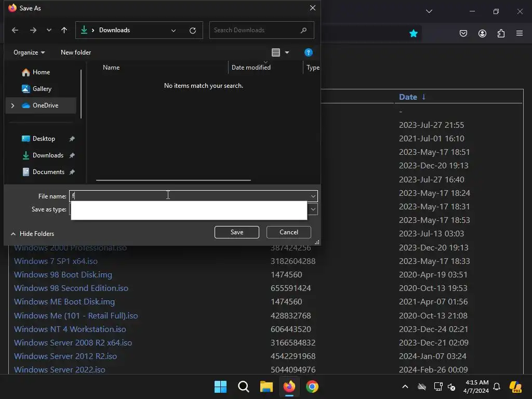
Task: Expand the Save as type dropdown
Action: (x=313, y=209)
